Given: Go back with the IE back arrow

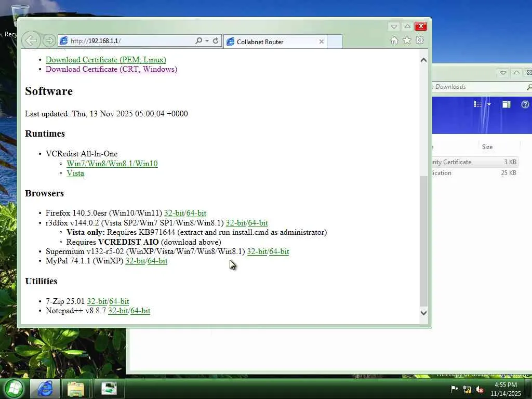Looking at the screenshot, I should point(32,41).
